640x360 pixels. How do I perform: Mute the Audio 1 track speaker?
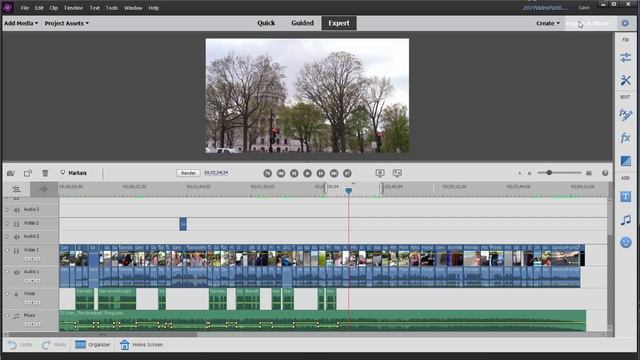[x=17, y=272]
